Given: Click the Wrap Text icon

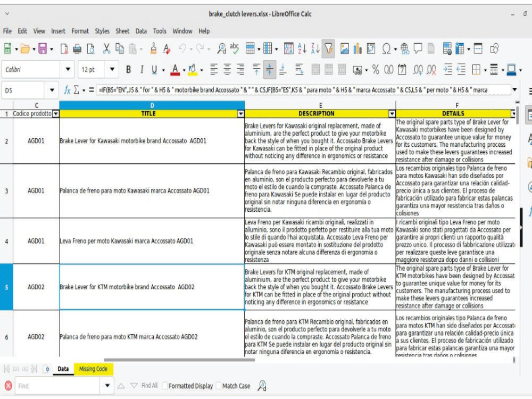Looking at the screenshot, I should 299,70.
